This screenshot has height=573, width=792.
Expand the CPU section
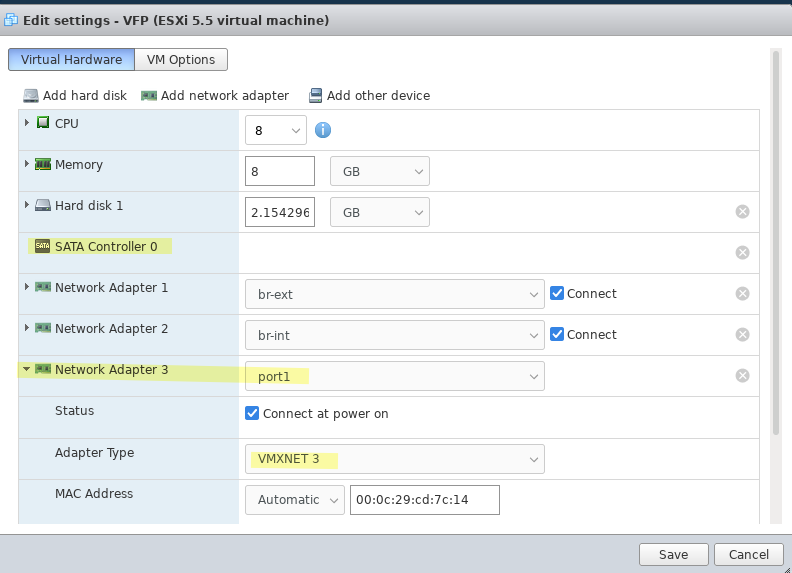click(27, 123)
